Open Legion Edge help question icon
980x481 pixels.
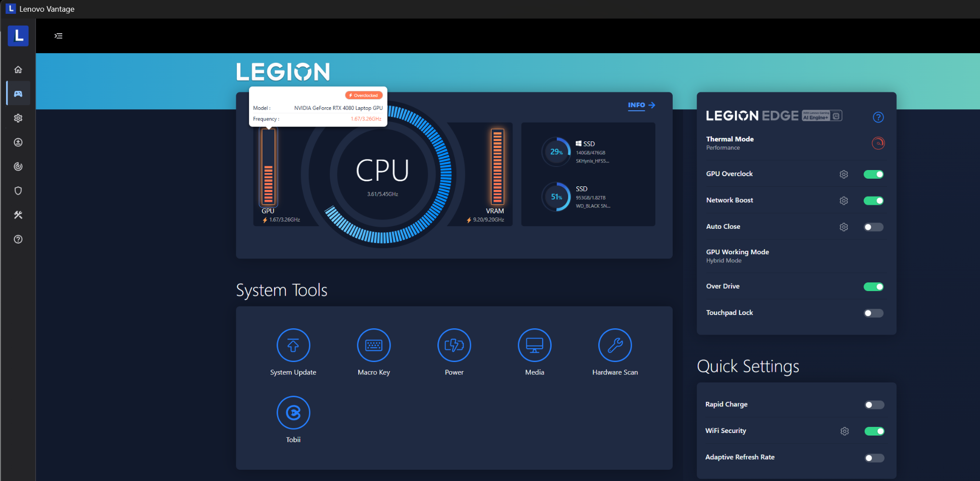(878, 117)
